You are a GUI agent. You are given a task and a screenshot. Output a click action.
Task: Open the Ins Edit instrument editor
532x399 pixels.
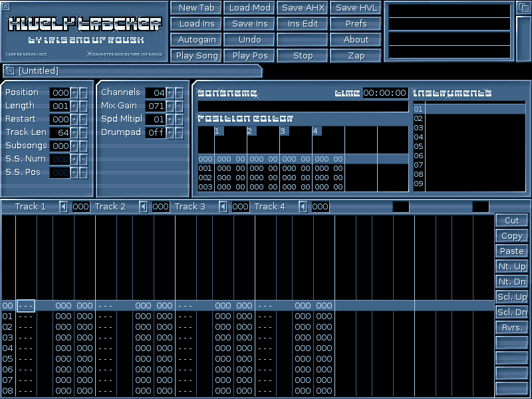[x=303, y=24]
